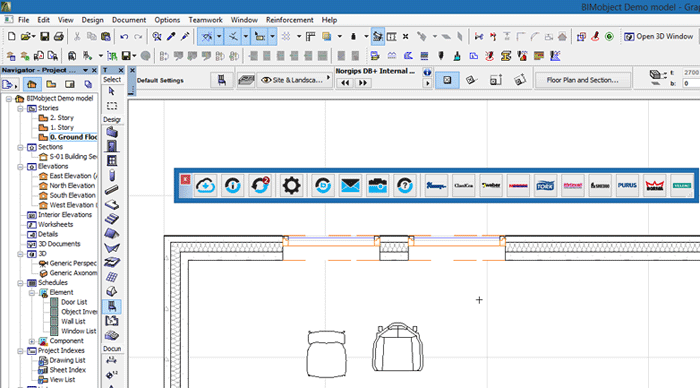Collapse the Sections tree node
Image resolution: width=700 pixels, height=388 pixels.
tap(20, 147)
